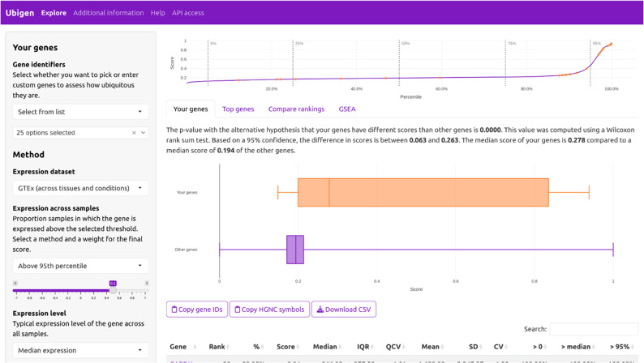644x363 pixels.
Task: Focus the table Search input field
Action: (x=594, y=329)
